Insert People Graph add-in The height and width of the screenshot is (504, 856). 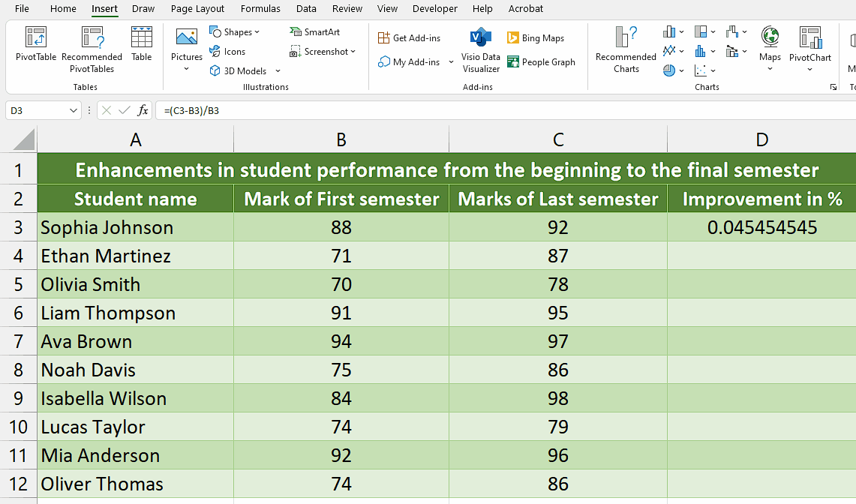[x=541, y=62]
